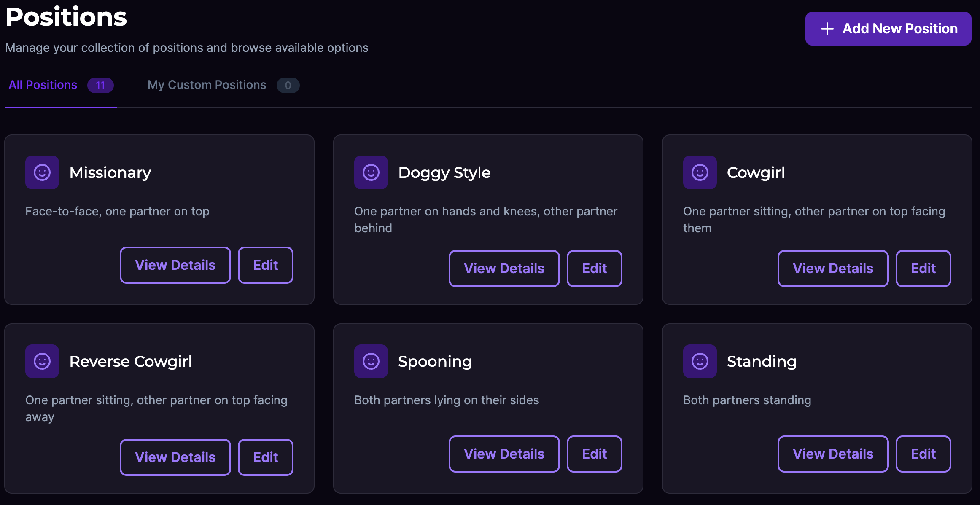View details for Doggy Style
The width and height of the screenshot is (980, 505).
[x=504, y=269]
